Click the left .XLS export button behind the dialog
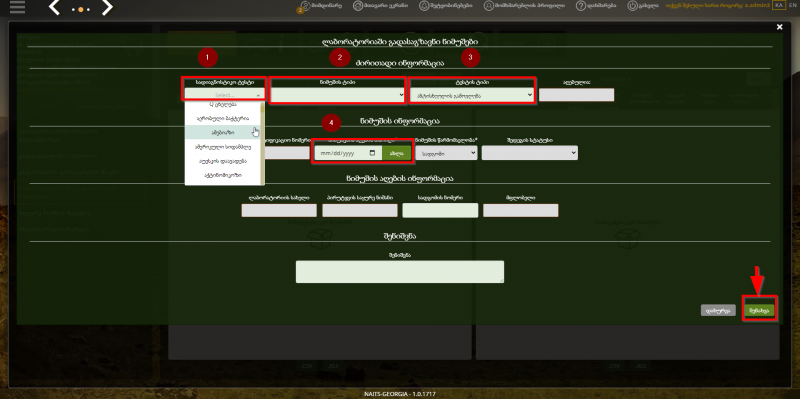 333,366
